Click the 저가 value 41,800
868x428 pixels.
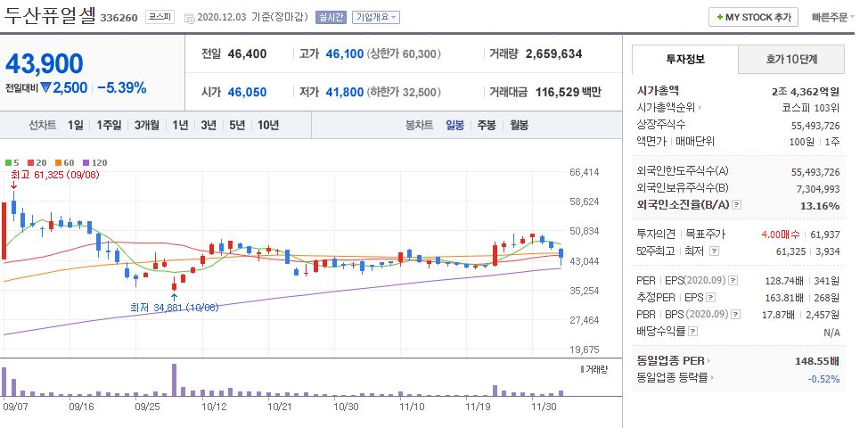pos(344,93)
